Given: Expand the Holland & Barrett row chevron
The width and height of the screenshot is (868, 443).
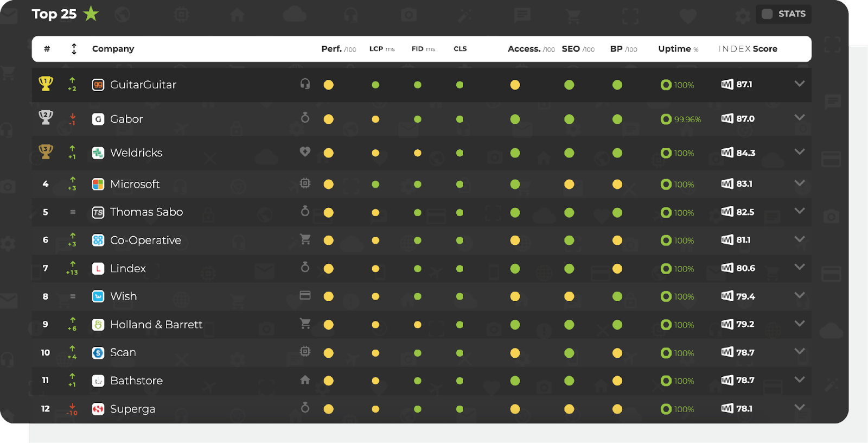Looking at the screenshot, I should point(800,324).
